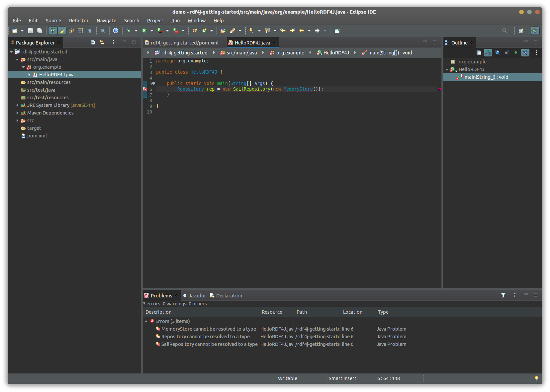Click the New Java Class icon
The image size is (550, 392).
click(204, 31)
